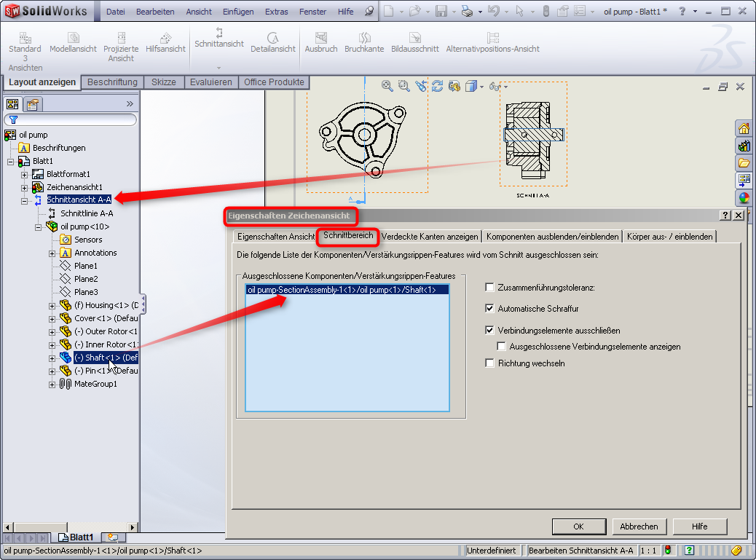
Task: Click the Bildausschnitt tool
Action: click(414, 42)
